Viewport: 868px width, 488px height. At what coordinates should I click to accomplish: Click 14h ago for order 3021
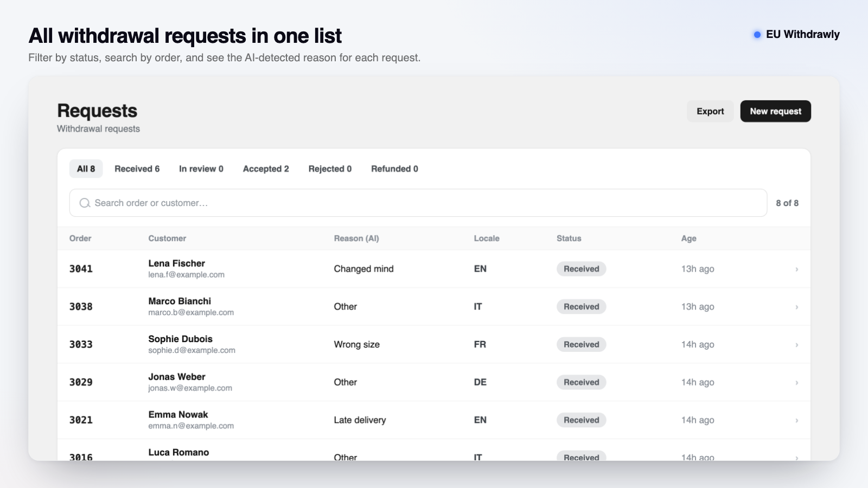[698, 420]
